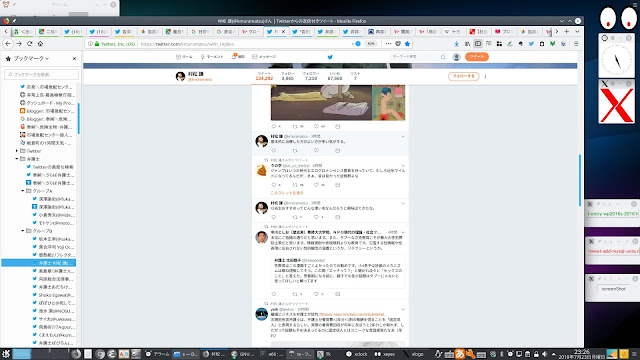Like the first 村松 謙 reply tweet
This screenshot has width=640, height=360.
click(x=316, y=151)
